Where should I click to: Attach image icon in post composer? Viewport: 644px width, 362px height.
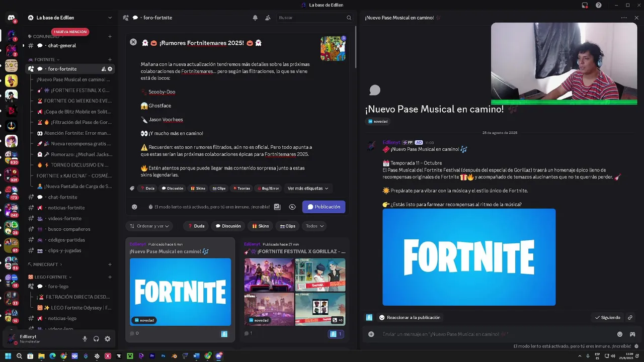click(277, 207)
